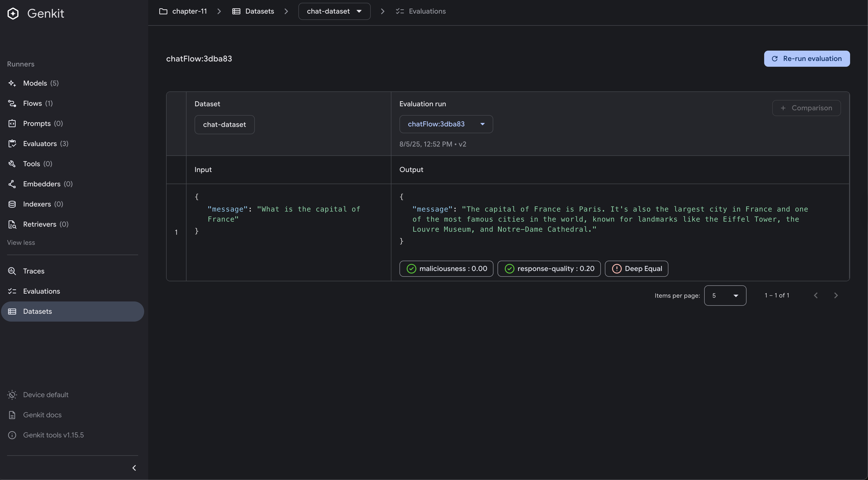
Task: Click the Evaluations checklist sidebar icon
Action: (12, 291)
